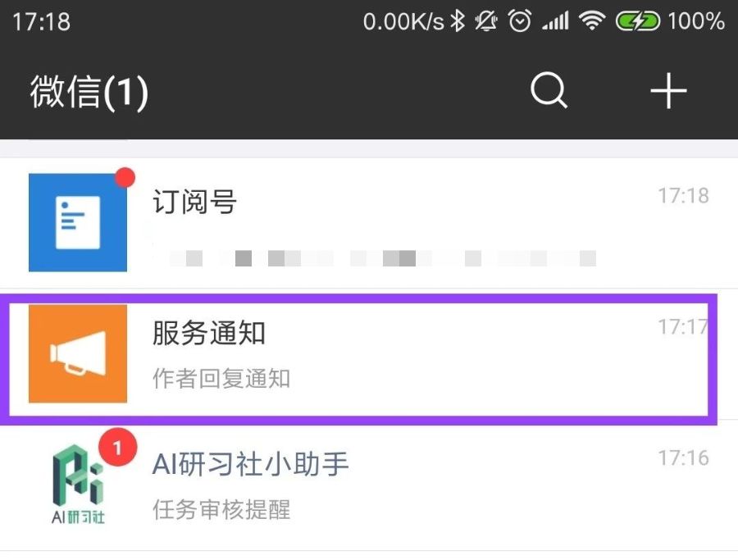
Task: Tap the alarm clock status icon
Action: [x=520, y=21]
